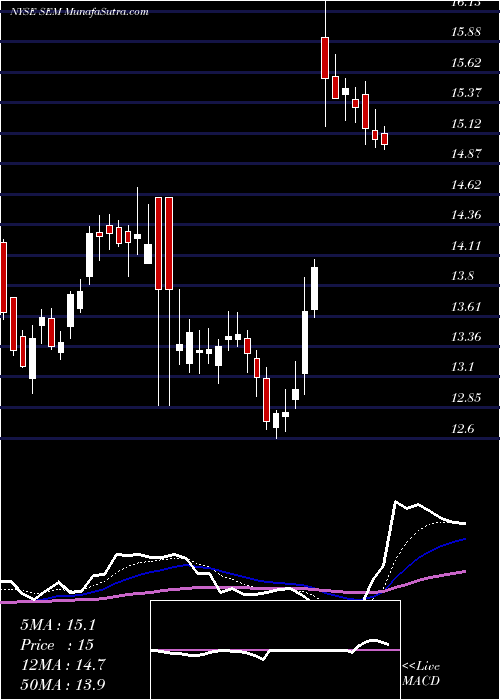This screenshot has width=500, height=700.
Task: Select the 12.6 price axis label
Action: [x=462, y=428]
